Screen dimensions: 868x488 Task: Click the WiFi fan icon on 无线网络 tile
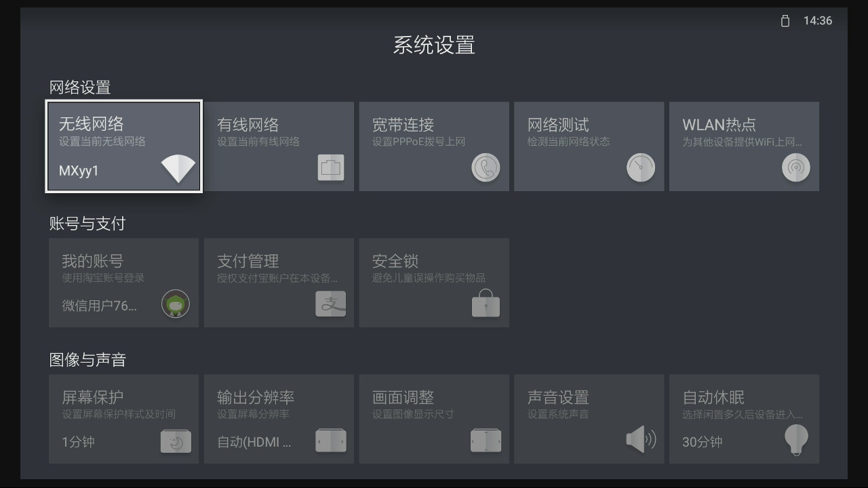click(x=178, y=168)
